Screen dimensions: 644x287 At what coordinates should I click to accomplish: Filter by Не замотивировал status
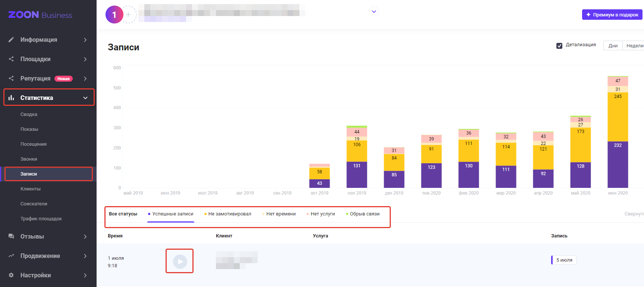click(x=228, y=214)
